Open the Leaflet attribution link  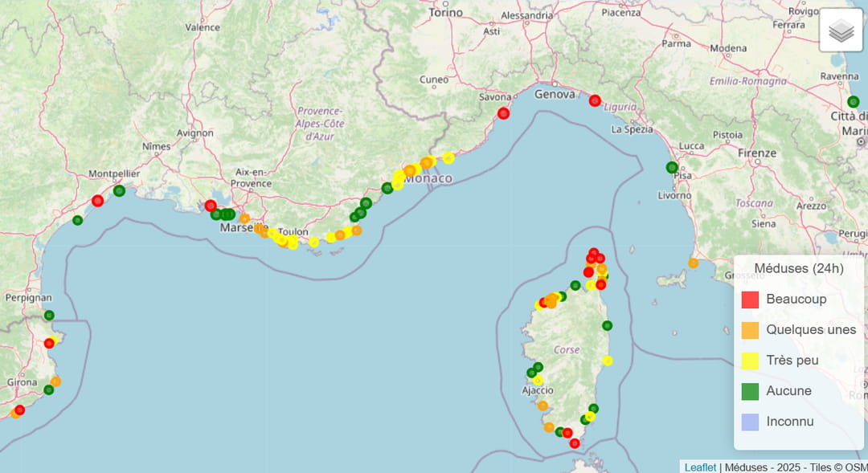[x=700, y=467]
